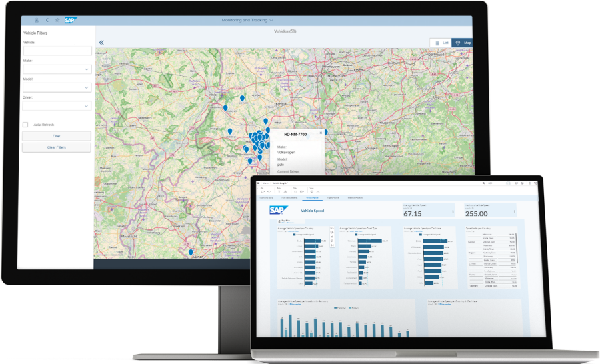The height and width of the screenshot is (364, 600).
Task: Click the speed info table scrollbar
Action: click(517, 249)
